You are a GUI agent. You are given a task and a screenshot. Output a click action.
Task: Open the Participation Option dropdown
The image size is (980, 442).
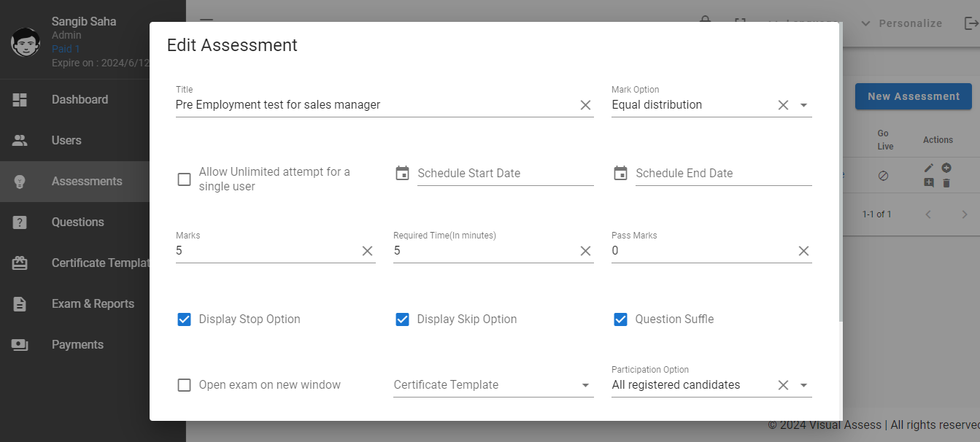click(x=803, y=384)
